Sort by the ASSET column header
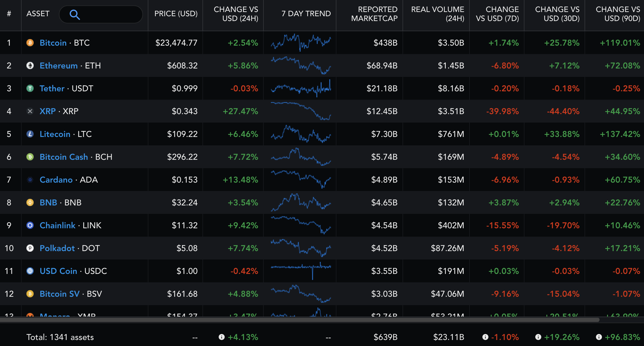The height and width of the screenshot is (346, 644). tap(38, 14)
